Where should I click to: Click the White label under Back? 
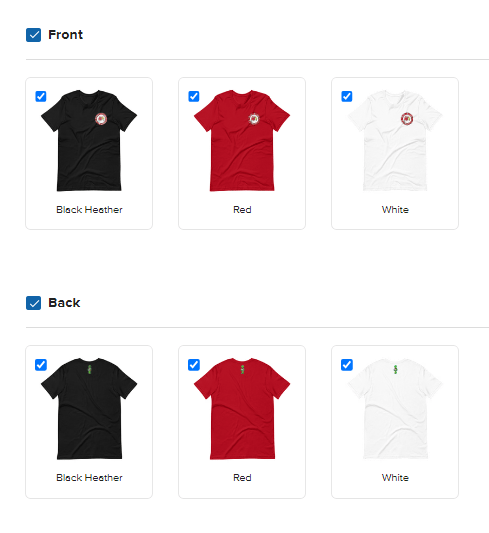(x=395, y=478)
